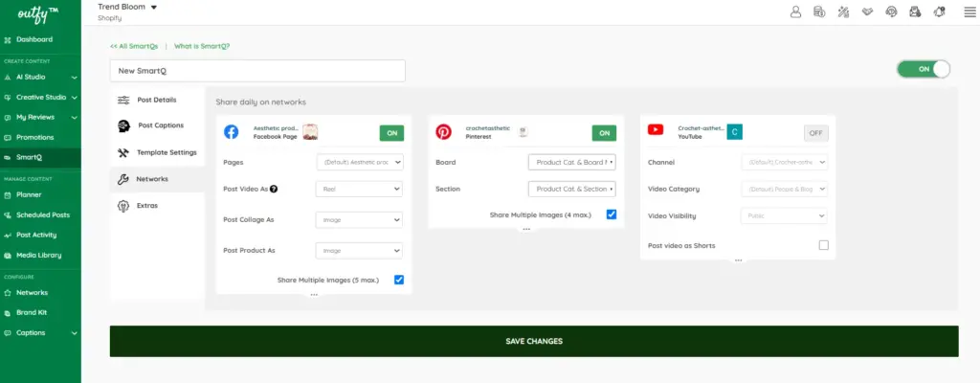Click the ellipsis below the Facebook card
The height and width of the screenshot is (383, 980).
[314, 295]
